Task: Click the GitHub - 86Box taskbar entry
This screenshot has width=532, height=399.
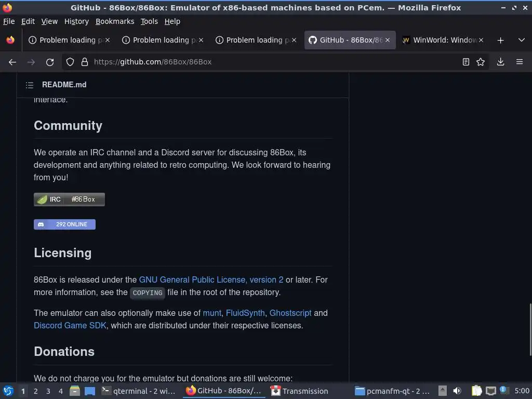Action: point(224,391)
